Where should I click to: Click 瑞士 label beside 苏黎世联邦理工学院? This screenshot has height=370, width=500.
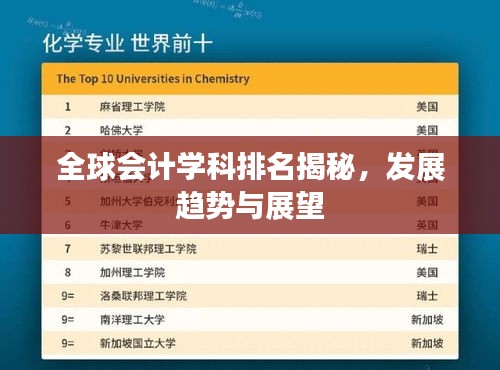click(x=427, y=249)
